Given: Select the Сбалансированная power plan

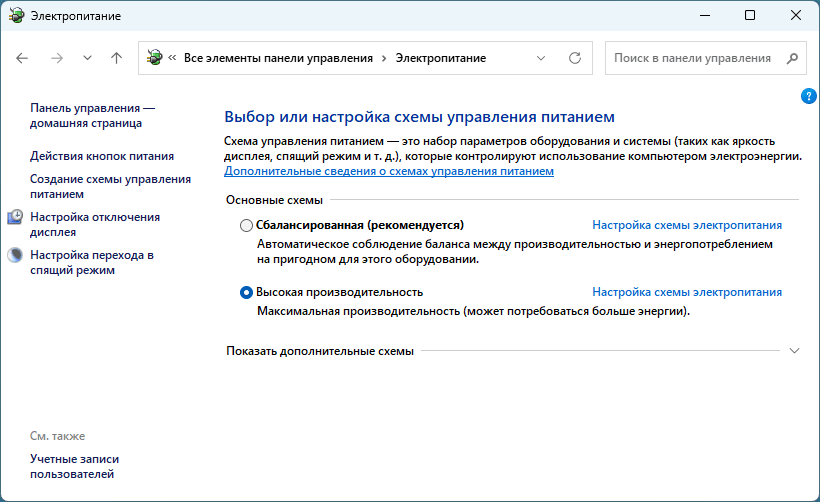Looking at the screenshot, I should click(247, 226).
